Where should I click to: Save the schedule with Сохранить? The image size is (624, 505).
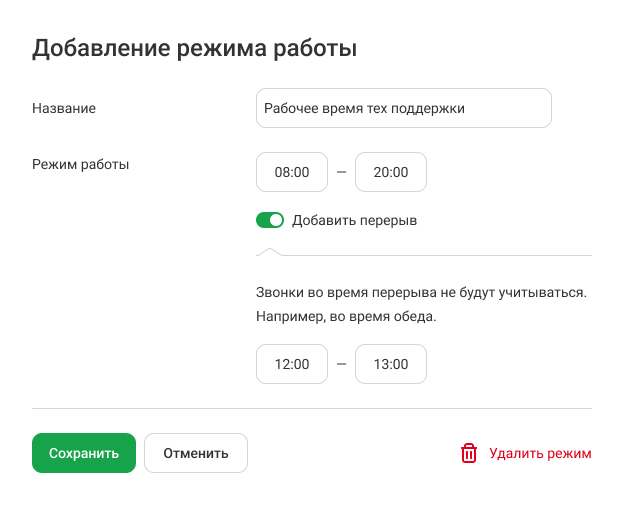tap(84, 453)
